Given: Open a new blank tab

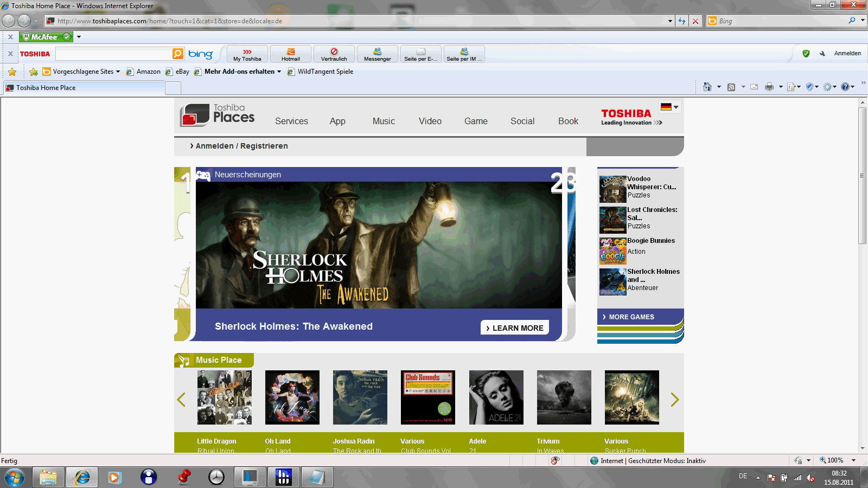Looking at the screenshot, I should [x=173, y=88].
